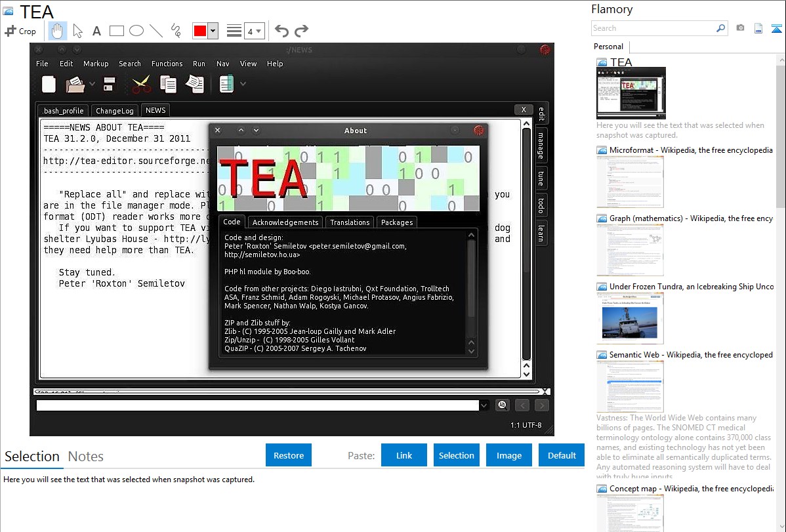Choose the arrow pointer selection tool

(77, 31)
